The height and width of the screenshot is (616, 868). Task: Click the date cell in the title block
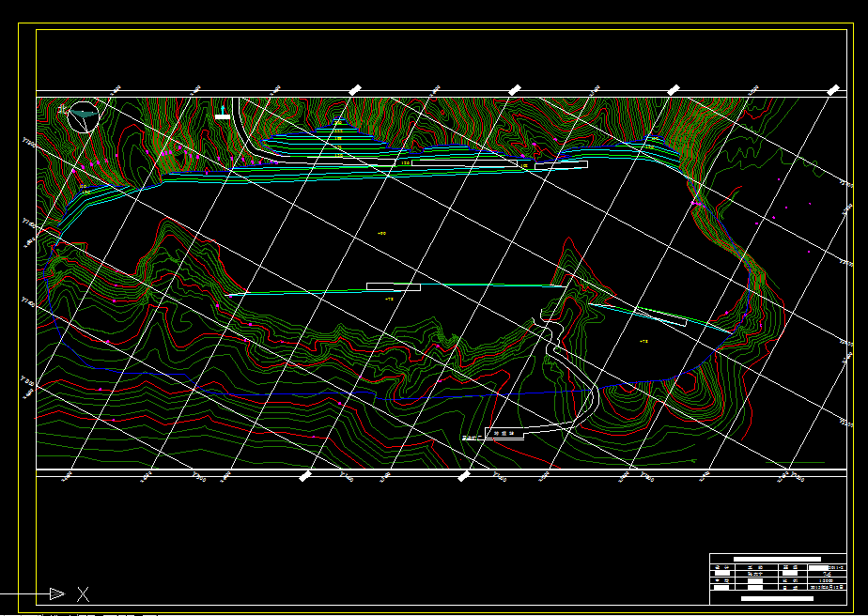coord(827,587)
